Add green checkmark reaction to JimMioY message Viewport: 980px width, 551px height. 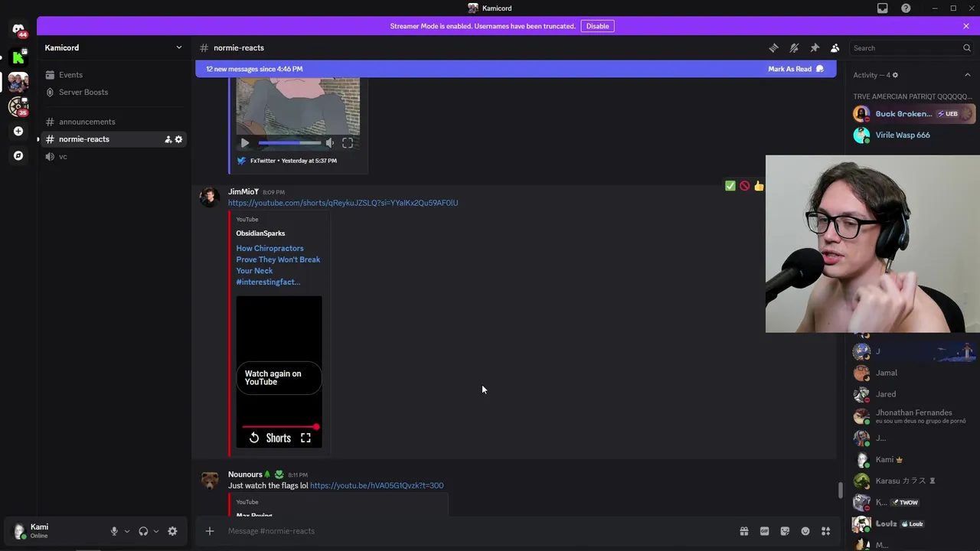pyautogui.click(x=730, y=186)
